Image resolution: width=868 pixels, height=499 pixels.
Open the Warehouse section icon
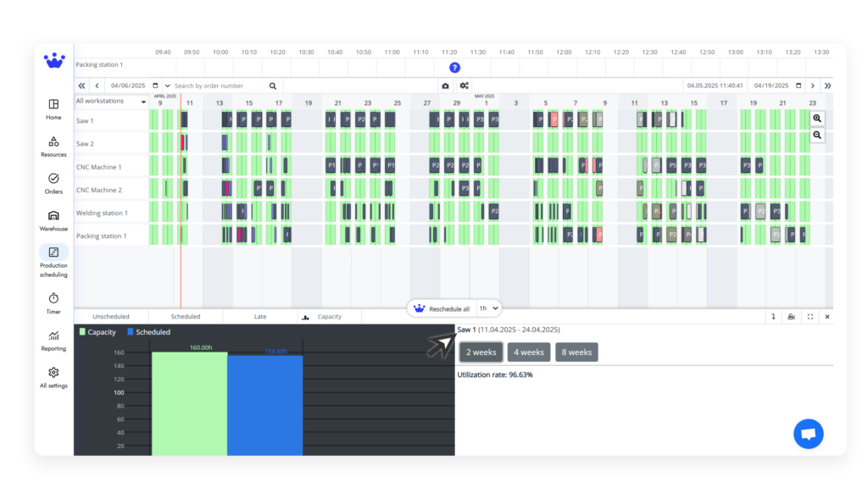[53, 216]
